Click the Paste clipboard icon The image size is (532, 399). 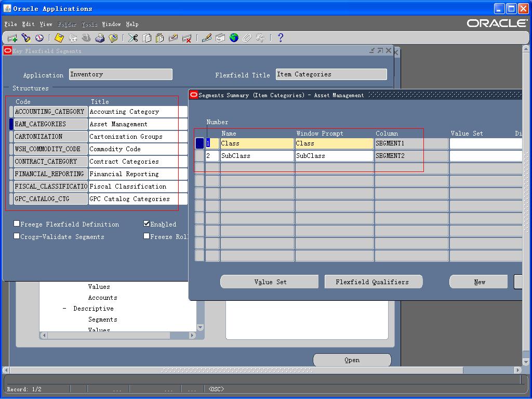(x=160, y=38)
